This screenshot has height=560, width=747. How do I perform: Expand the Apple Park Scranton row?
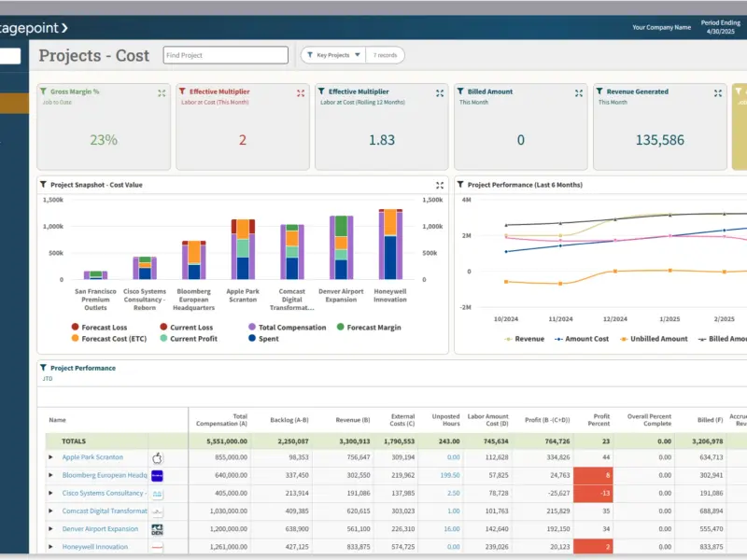click(50, 457)
